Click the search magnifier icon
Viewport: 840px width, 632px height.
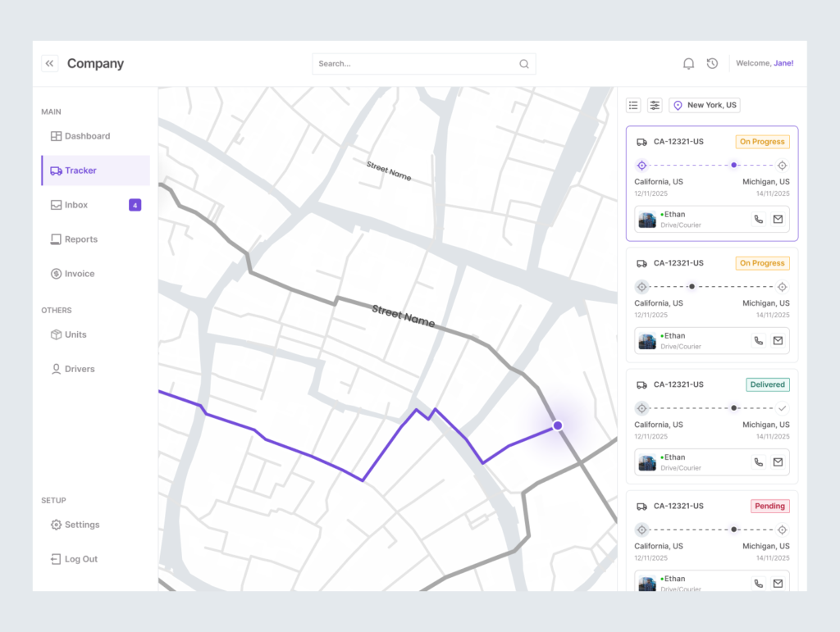(x=524, y=64)
